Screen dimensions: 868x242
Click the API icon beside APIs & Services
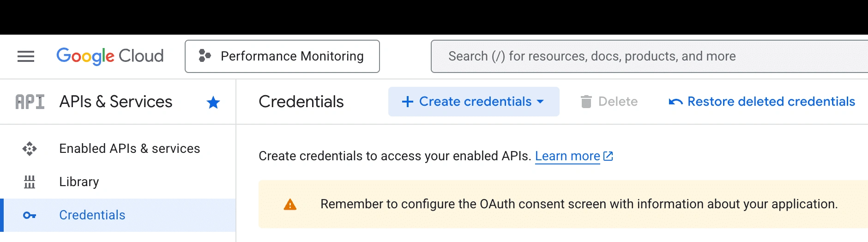30,102
